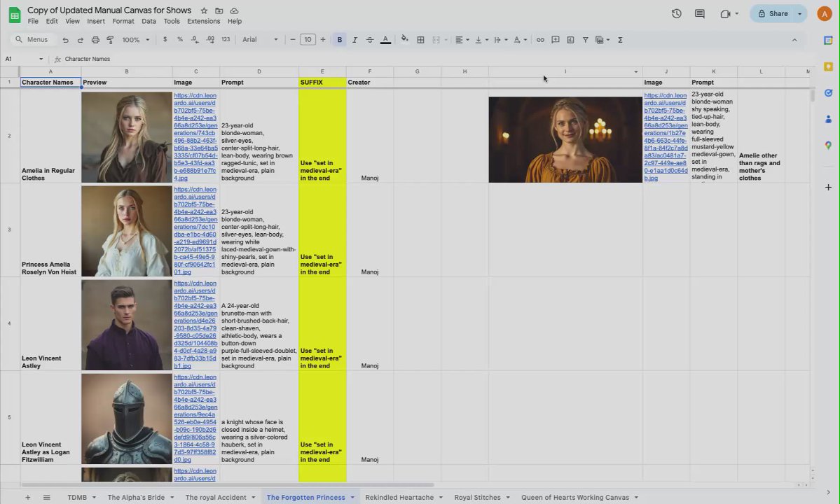Screen dimensions: 840x504
Task: Open the comments panel icon
Action: (699, 13)
